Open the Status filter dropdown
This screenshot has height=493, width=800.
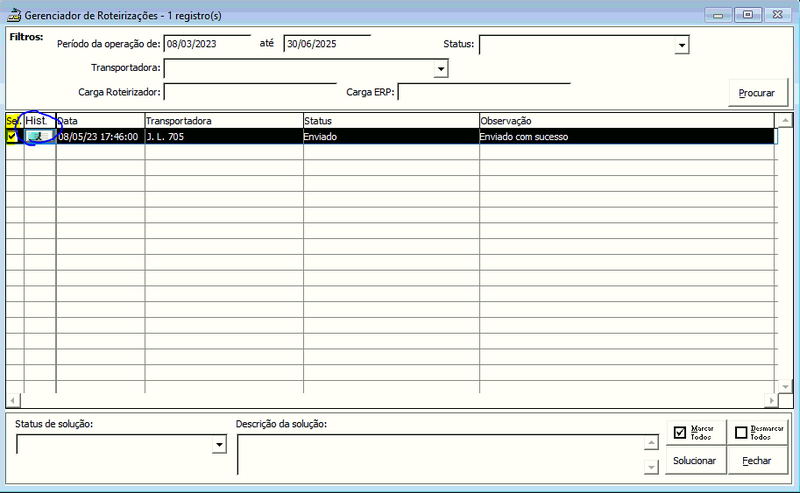coord(682,45)
